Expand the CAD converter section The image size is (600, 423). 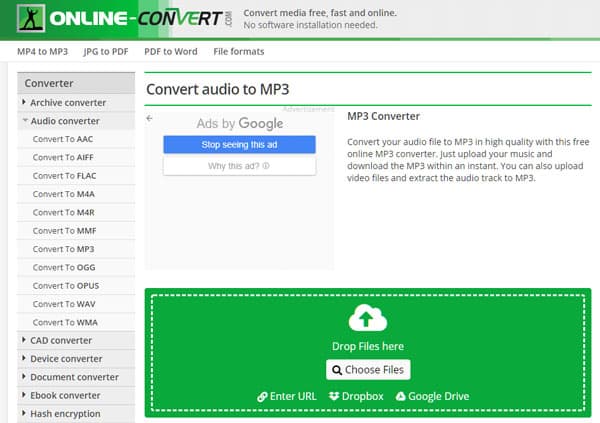[76, 340]
